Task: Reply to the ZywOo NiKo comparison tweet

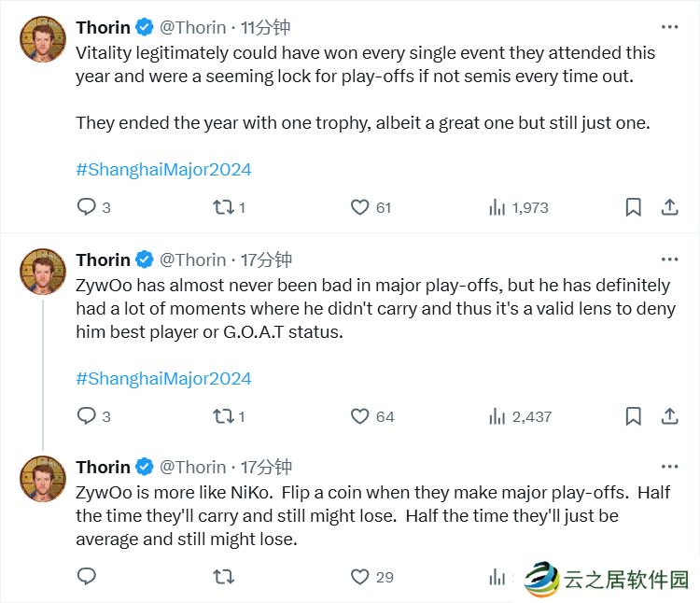Action: tap(87, 577)
